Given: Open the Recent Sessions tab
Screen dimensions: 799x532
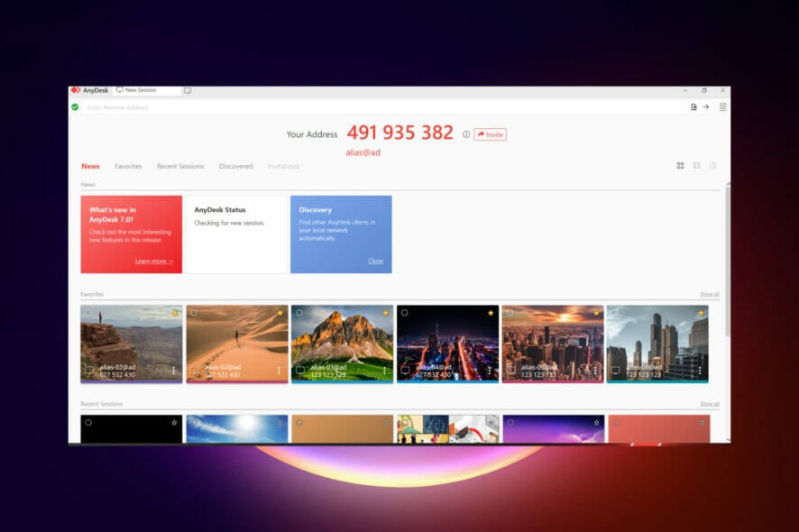Looking at the screenshot, I should (x=180, y=166).
